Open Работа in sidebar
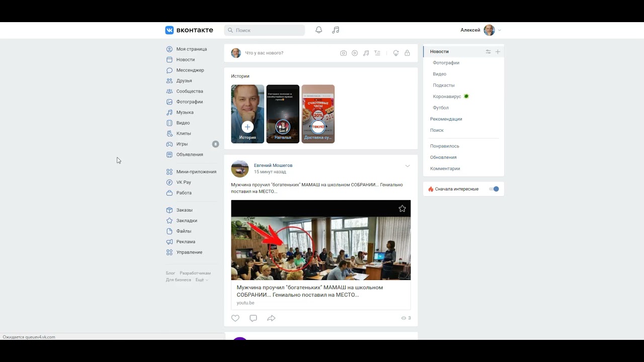Viewport: 644px width, 362px height. point(184,193)
